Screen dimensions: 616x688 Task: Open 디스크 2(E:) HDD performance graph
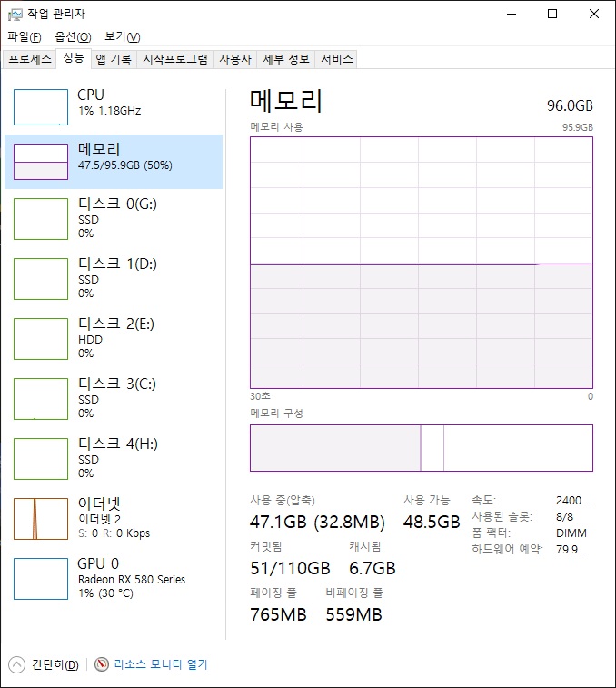click(41, 339)
